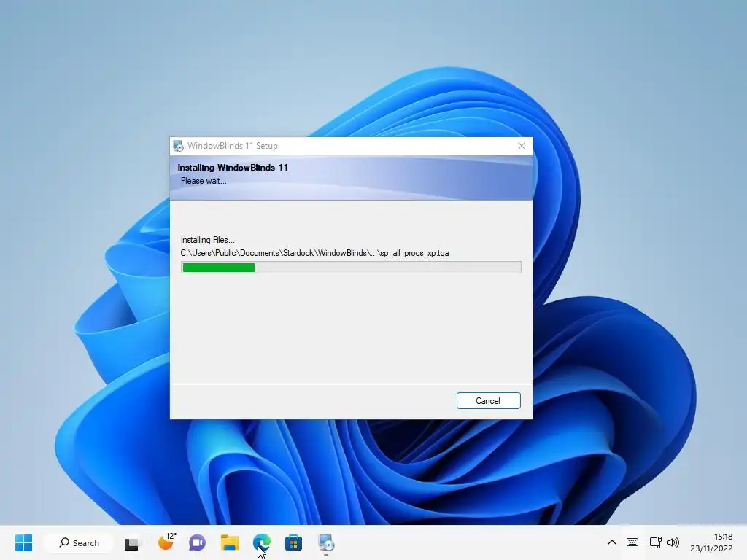Open the clock showing 15:18 23/11/2022
Screen dimensions: 747x560
click(x=711, y=542)
